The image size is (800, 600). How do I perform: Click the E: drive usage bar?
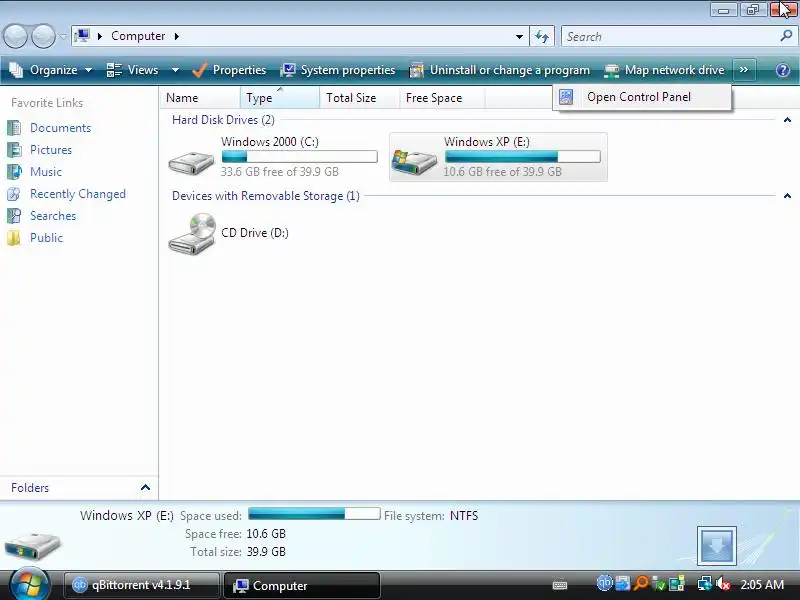(522, 156)
